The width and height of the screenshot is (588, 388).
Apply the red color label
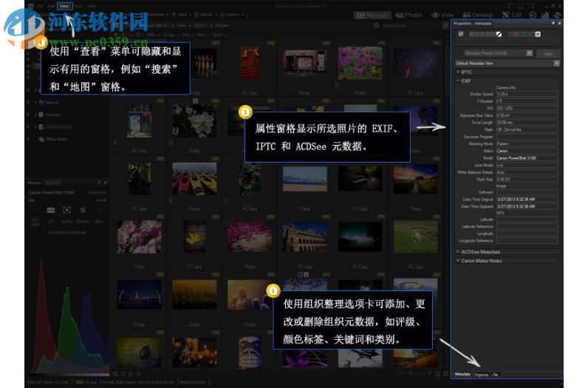[510, 34]
